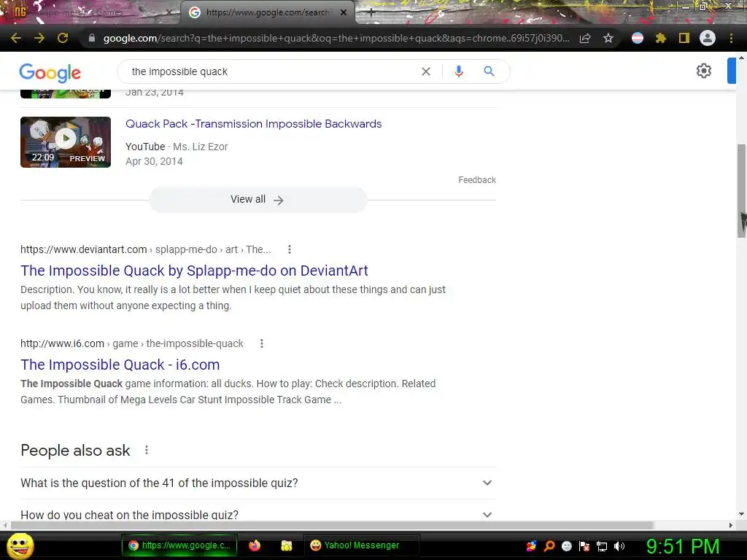Go forward to the next page

(x=39, y=38)
